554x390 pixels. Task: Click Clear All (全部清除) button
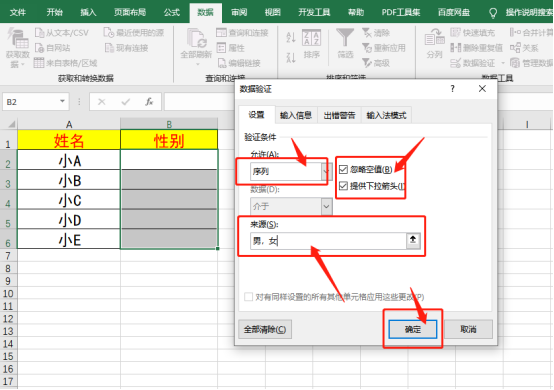pos(265,329)
